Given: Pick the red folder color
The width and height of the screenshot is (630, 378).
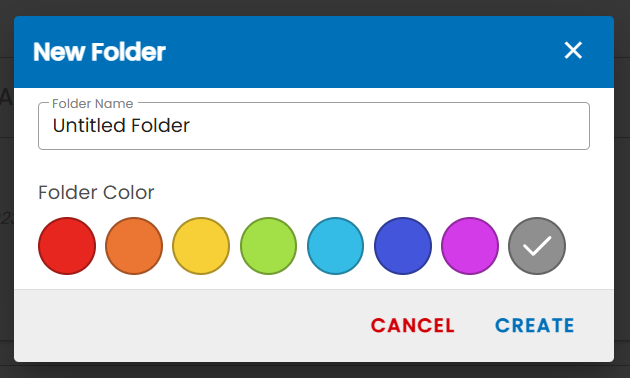Looking at the screenshot, I should click(x=67, y=246).
